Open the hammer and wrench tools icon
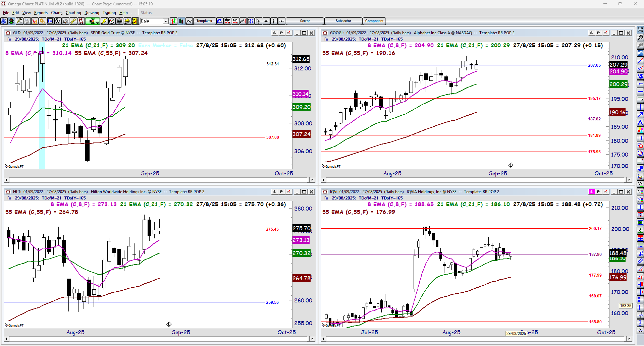The width and height of the screenshot is (644, 346). (x=19, y=21)
